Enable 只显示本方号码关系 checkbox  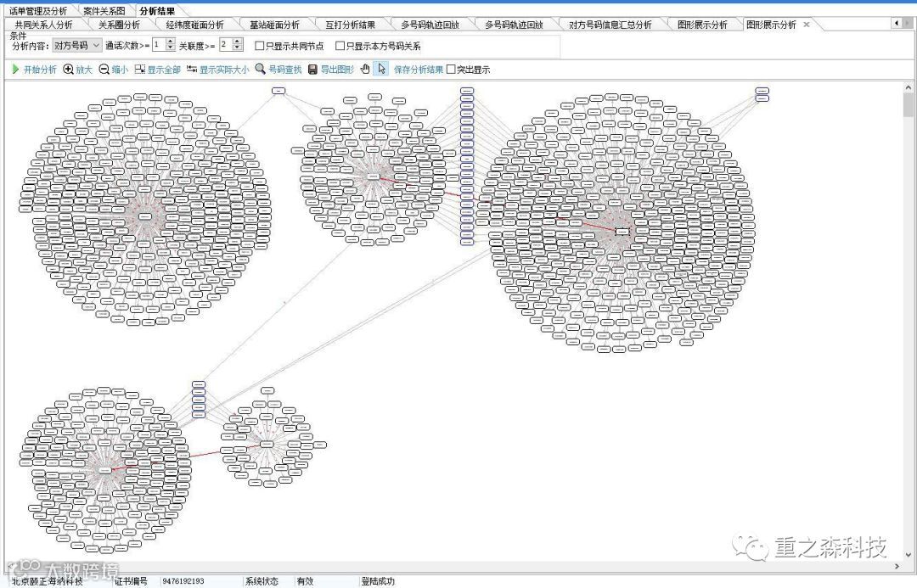click(340, 46)
